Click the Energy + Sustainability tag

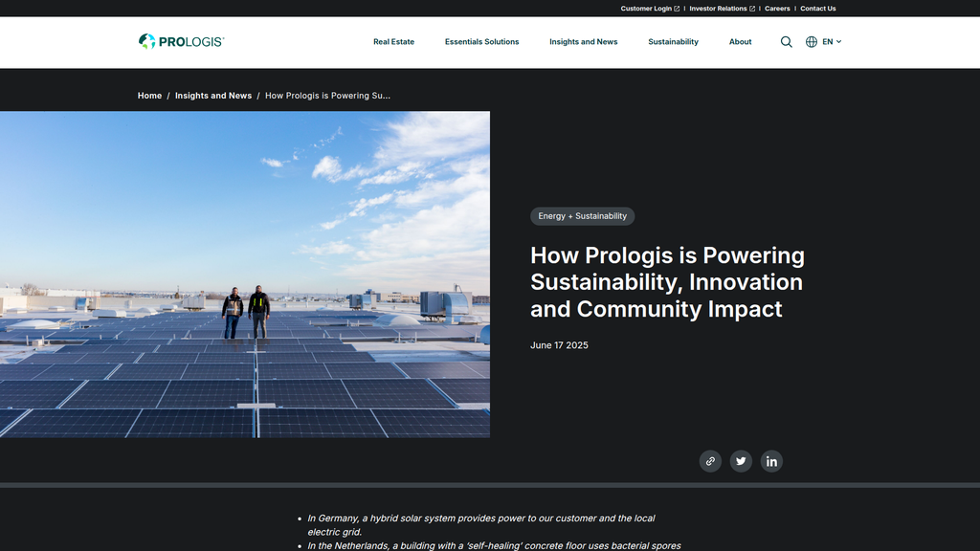582,216
